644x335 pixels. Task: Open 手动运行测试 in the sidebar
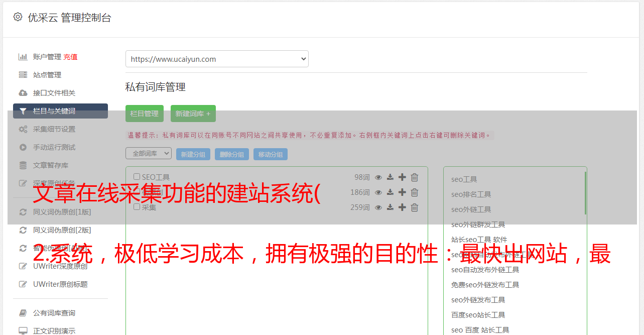(x=54, y=147)
